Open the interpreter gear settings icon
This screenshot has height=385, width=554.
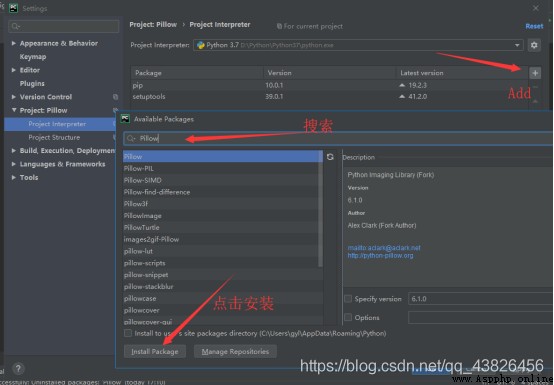click(x=534, y=45)
